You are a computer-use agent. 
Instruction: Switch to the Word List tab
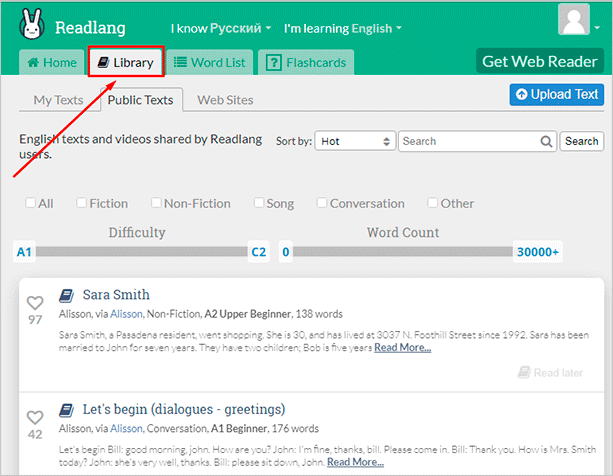point(209,63)
